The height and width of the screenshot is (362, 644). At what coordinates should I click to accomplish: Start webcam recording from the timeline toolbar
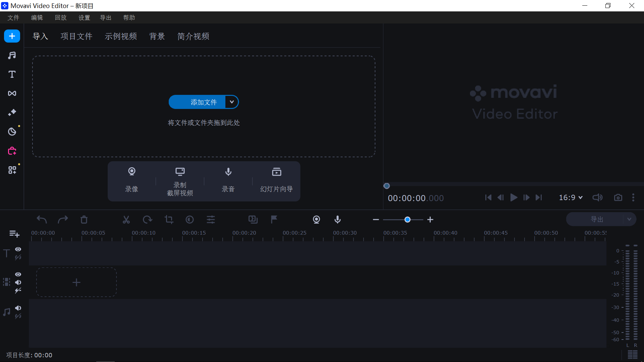click(316, 220)
